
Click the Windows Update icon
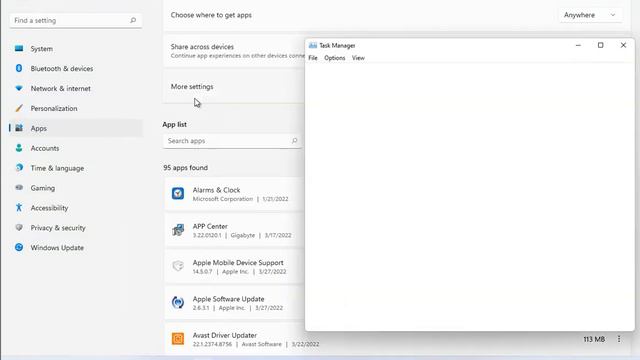[x=19, y=247]
